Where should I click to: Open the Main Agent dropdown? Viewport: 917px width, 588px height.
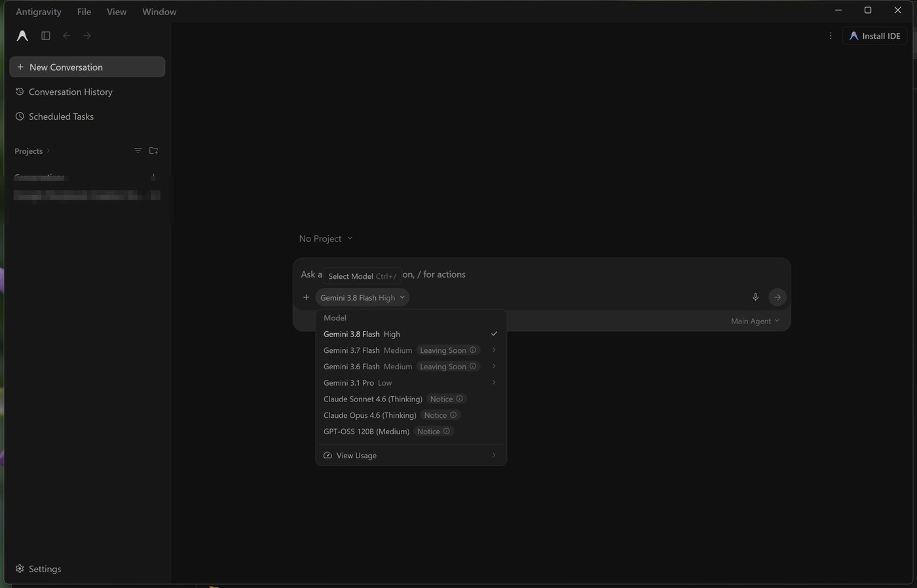coord(755,321)
